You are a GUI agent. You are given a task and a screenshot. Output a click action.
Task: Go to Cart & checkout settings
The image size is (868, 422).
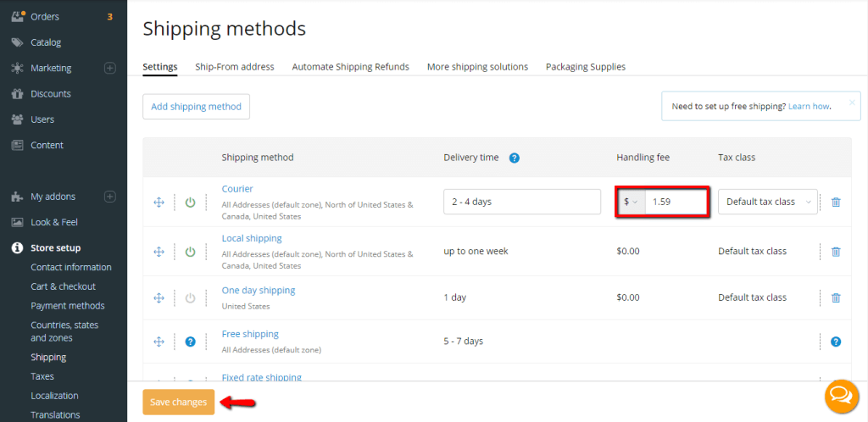click(x=63, y=286)
